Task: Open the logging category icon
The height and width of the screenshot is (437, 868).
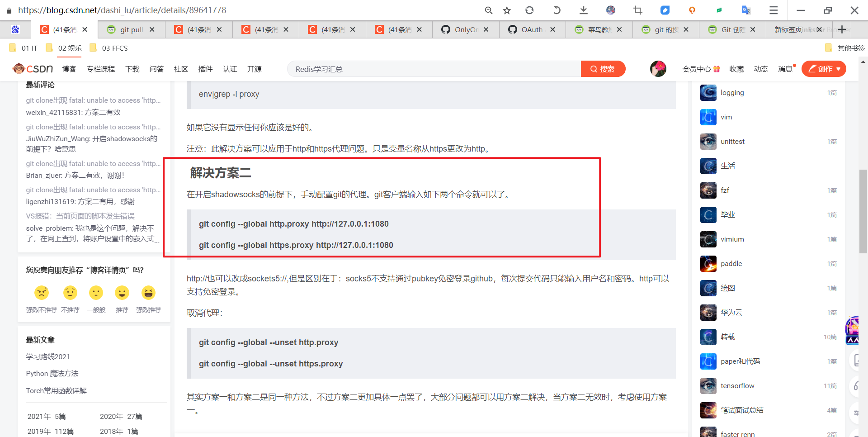Action: pyautogui.click(x=708, y=93)
